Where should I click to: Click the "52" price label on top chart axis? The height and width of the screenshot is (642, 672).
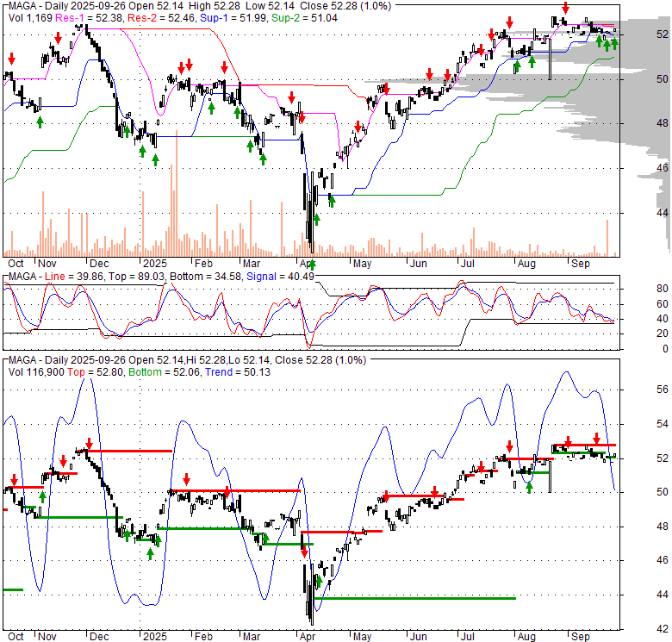[663, 34]
